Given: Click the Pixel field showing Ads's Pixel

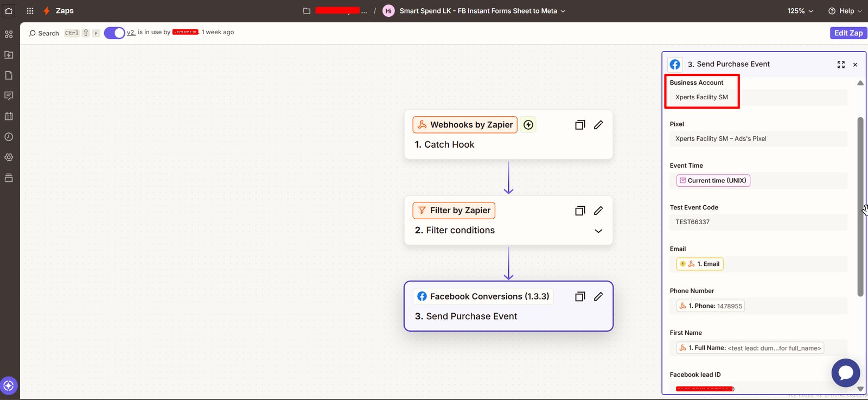Looking at the screenshot, I should [x=758, y=139].
